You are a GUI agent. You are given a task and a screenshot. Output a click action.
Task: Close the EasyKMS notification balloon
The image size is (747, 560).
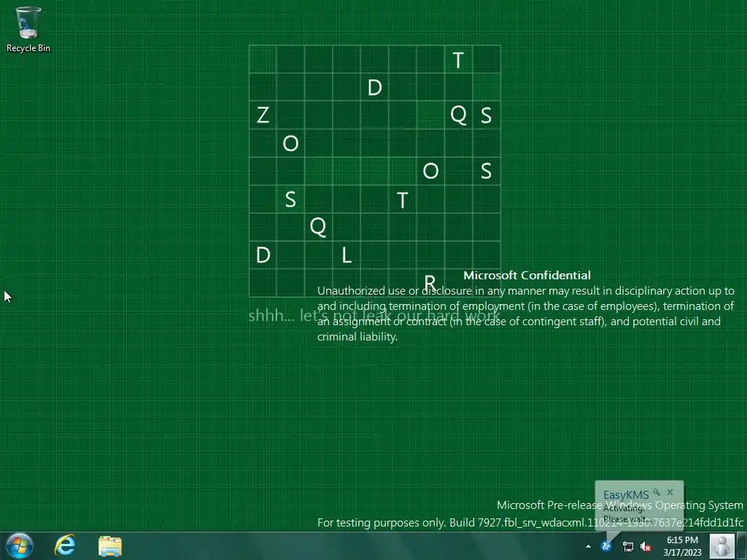(670, 492)
